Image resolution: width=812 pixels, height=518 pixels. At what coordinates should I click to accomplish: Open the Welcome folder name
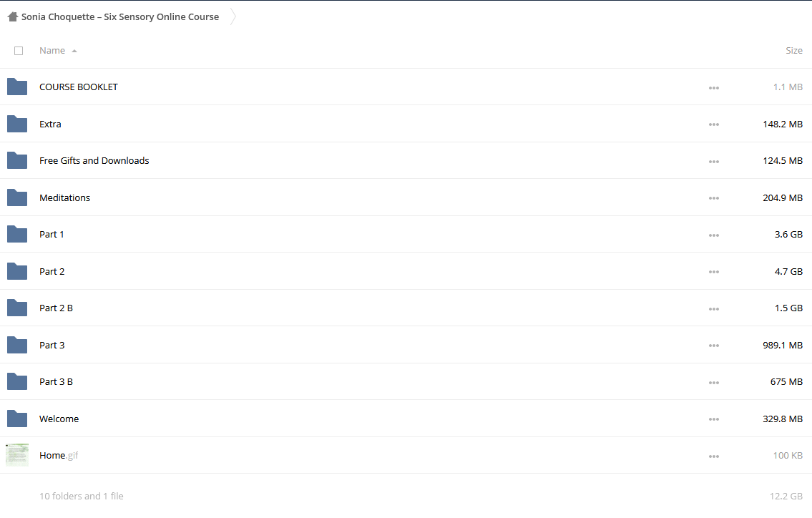point(59,419)
